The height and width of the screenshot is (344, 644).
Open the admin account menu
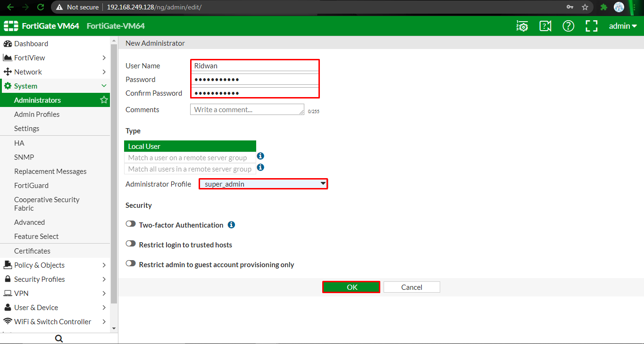[x=622, y=26]
